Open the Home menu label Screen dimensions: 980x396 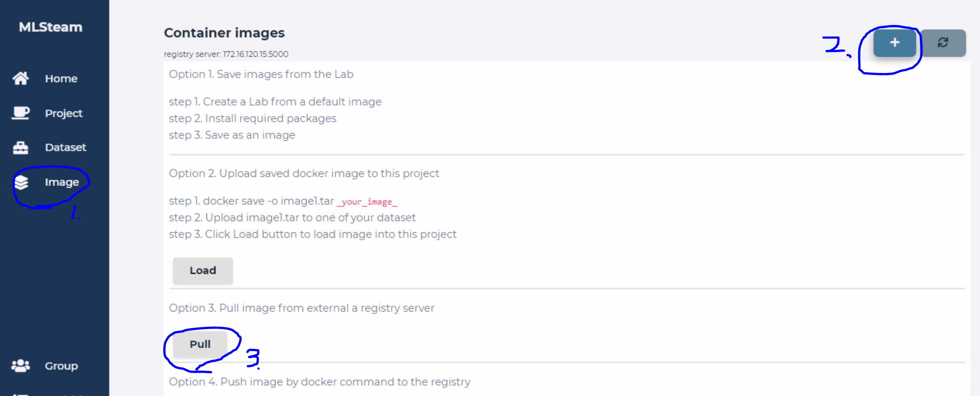tap(61, 78)
